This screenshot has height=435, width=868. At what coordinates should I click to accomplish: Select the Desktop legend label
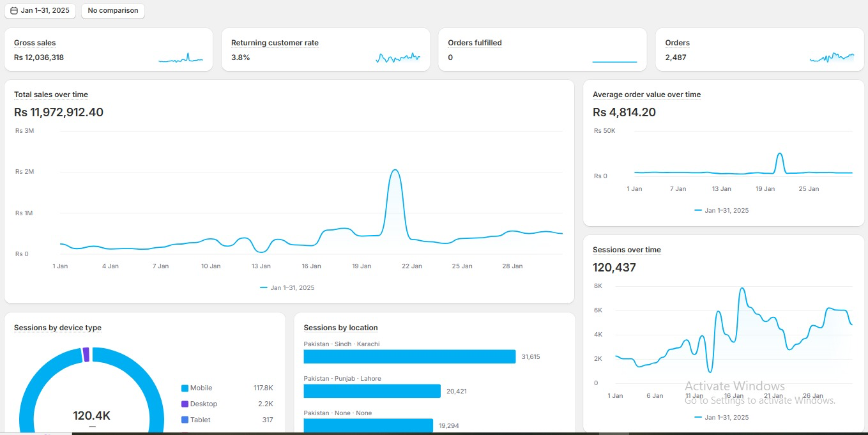pos(204,404)
